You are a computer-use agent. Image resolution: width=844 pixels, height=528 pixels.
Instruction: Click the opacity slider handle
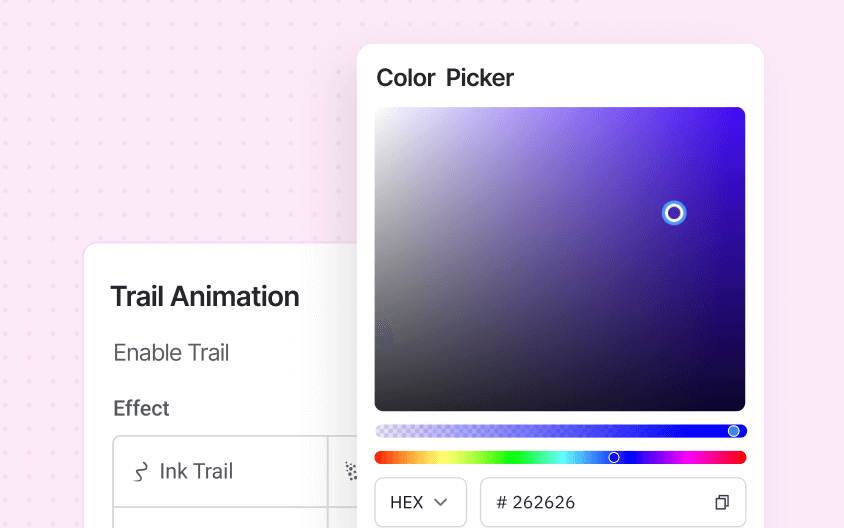tap(734, 431)
